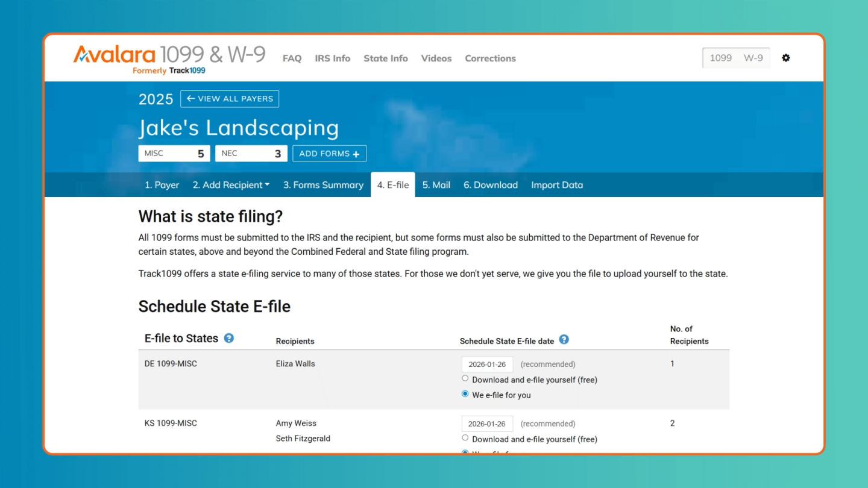The height and width of the screenshot is (488, 868).
Task: Choose 'Download and e-file yourself' for KS 1099-MISC
Action: coord(465,438)
